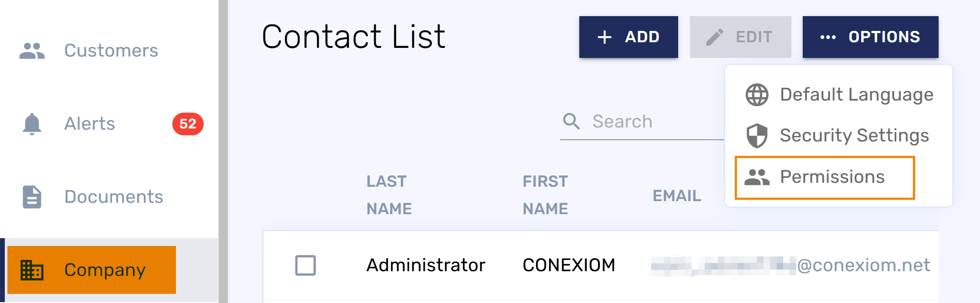This screenshot has height=303, width=980.
Task: Click the Documents file icon
Action: tap(32, 197)
